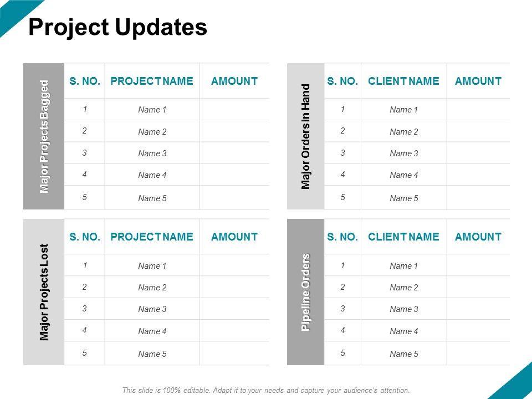This screenshot has height=399, width=532.
Task: Click Name 3 in Major Orders in Hand table
Action: 404,154
